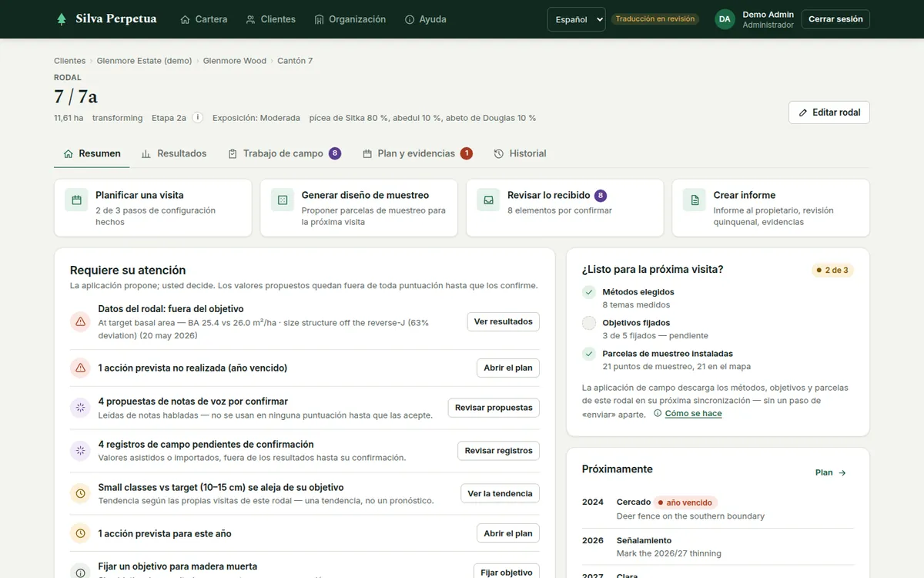
Task: Click the Clientes people icon
Action: pos(250,19)
